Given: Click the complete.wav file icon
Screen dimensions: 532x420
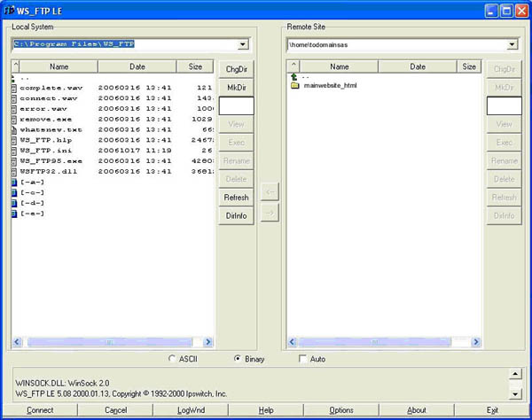Looking at the screenshot, I should (x=14, y=88).
